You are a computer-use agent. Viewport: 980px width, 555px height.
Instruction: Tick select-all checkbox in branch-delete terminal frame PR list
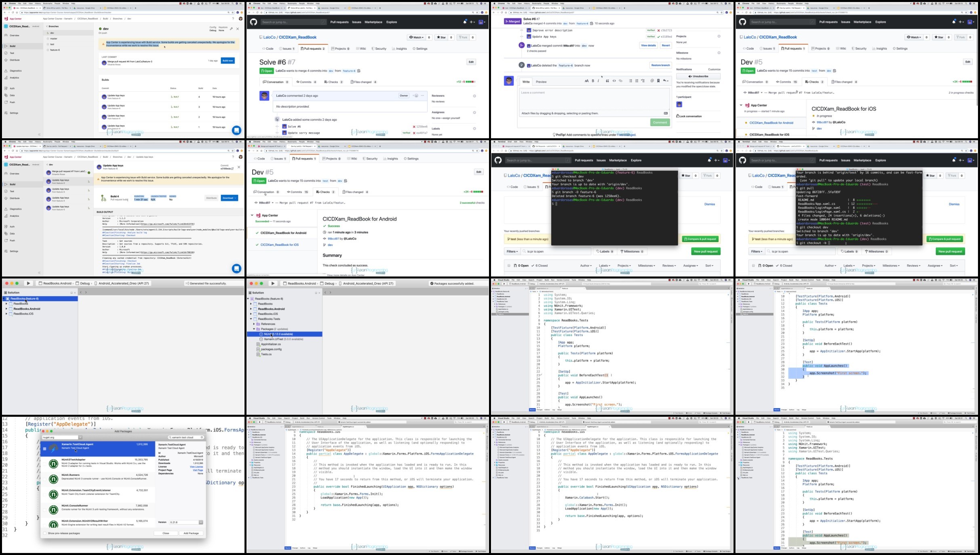coord(509,266)
